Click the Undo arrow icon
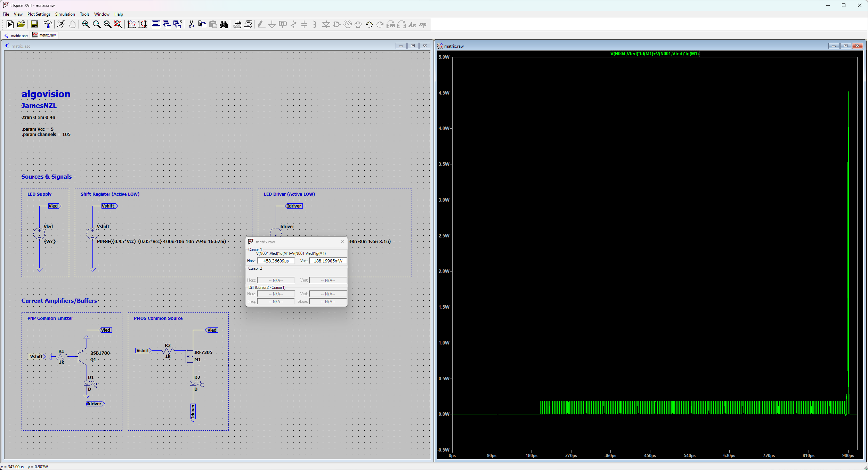This screenshot has height=470, width=868. pos(369,24)
